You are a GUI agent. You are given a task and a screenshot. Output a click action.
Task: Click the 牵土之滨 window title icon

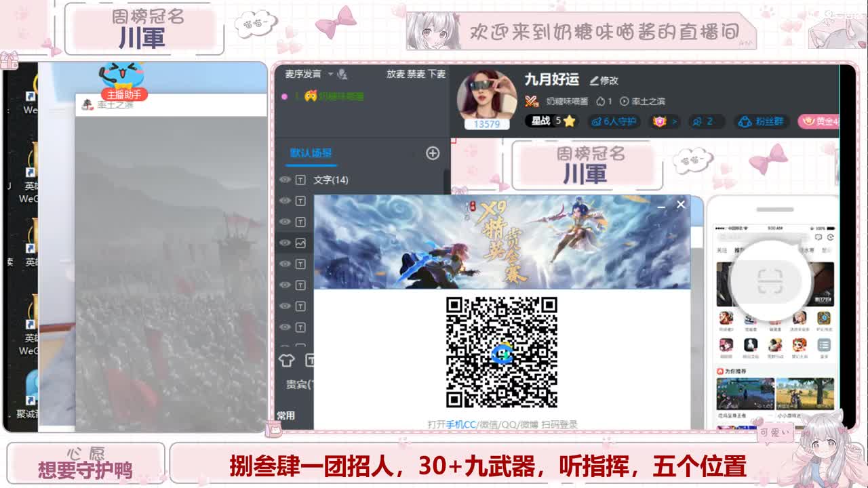tap(87, 104)
